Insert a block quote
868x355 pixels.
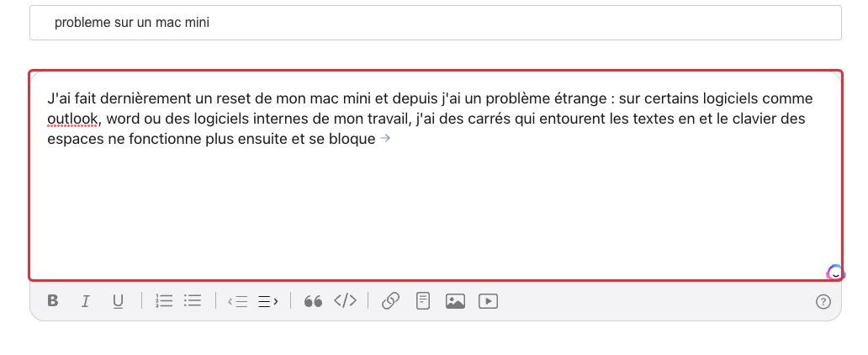coord(313,301)
